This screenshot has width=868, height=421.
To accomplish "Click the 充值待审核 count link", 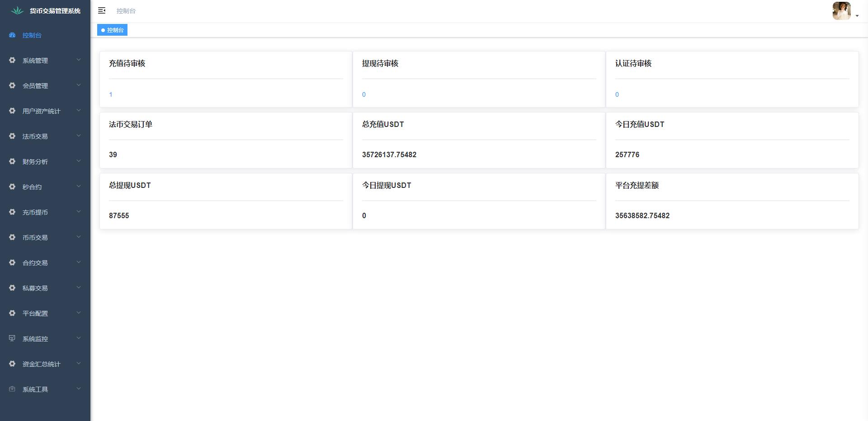I will tap(111, 94).
